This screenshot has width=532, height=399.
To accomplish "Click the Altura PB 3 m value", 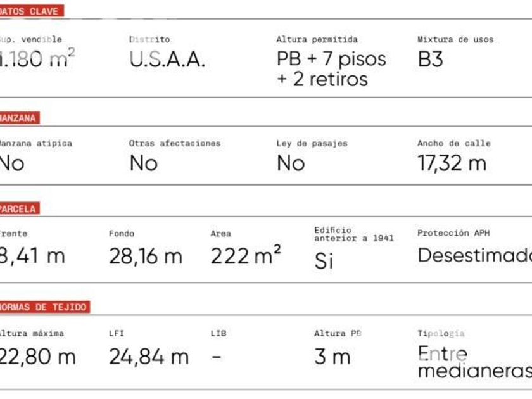I will (332, 357).
